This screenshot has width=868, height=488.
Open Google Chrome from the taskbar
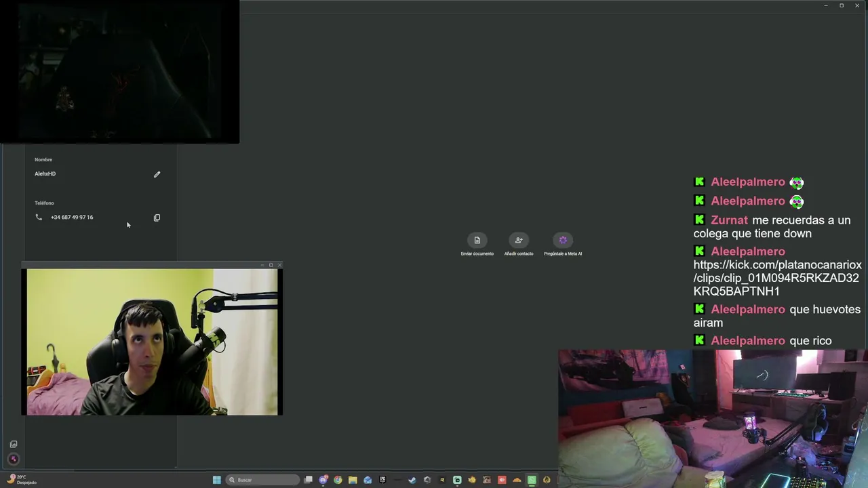pyautogui.click(x=338, y=480)
